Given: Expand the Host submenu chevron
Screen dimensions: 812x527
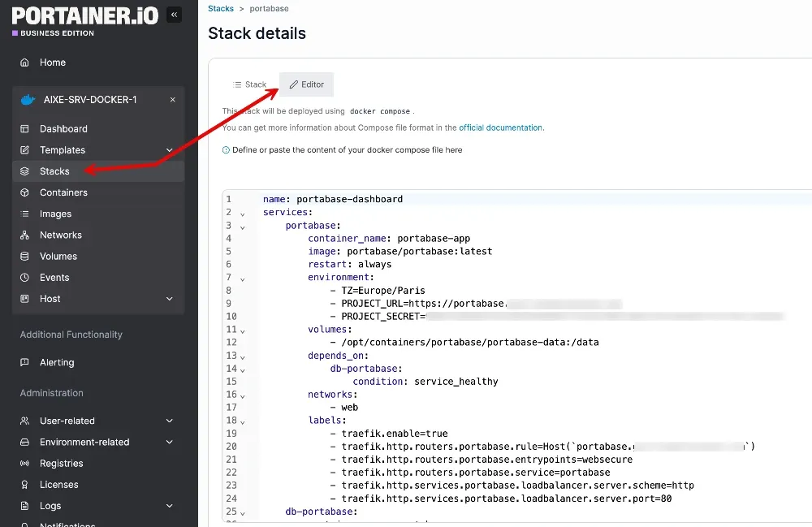Looking at the screenshot, I should click(170, 298).
